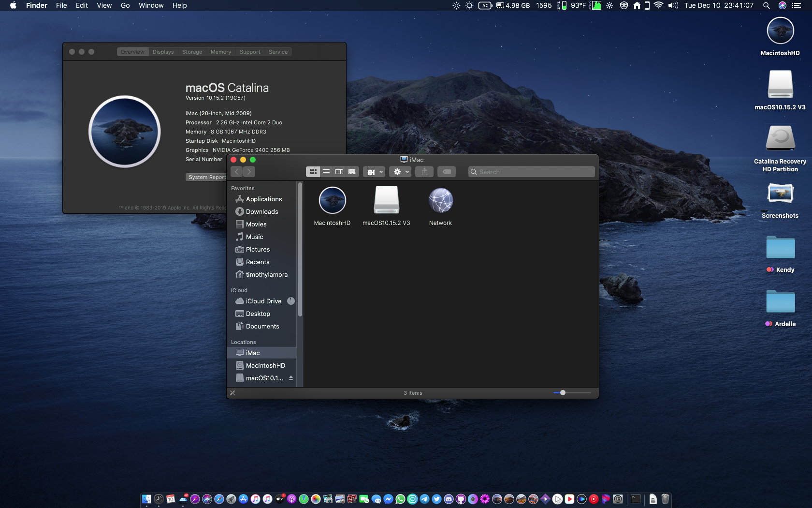Select macOS10.15.2 V3 drive in Finder
812x508 pixels.
point(386,206)
